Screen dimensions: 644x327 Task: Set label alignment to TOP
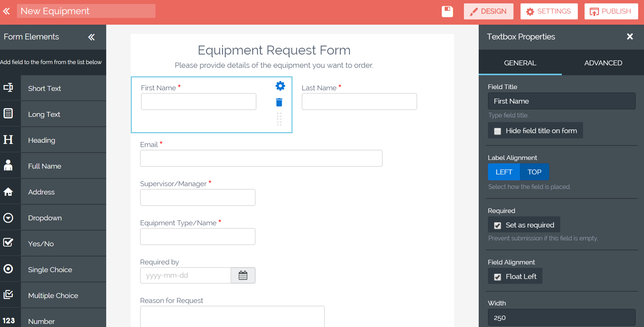(x=534, y=172)
